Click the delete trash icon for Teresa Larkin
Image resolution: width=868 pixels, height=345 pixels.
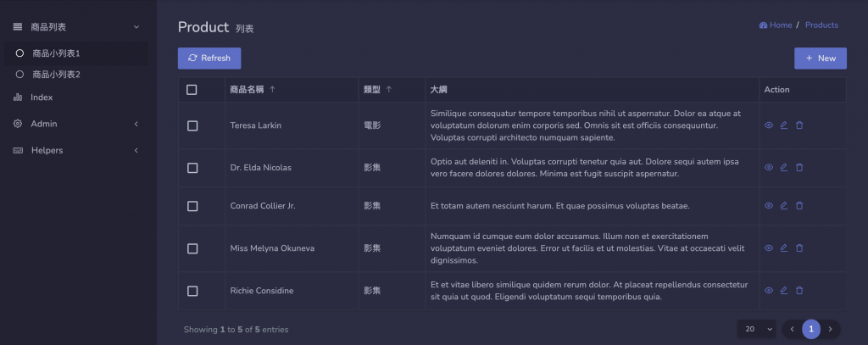point(799,125)
